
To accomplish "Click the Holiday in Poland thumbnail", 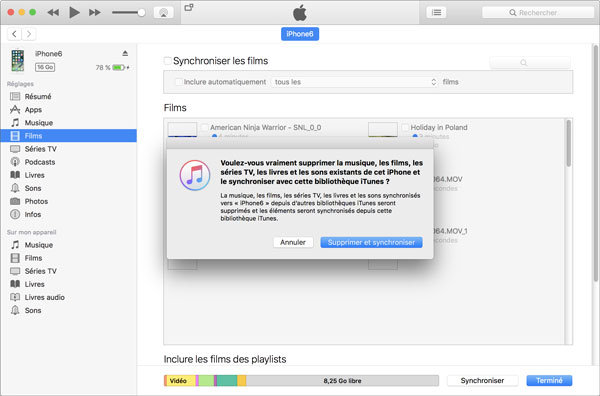I will (383, 130).
